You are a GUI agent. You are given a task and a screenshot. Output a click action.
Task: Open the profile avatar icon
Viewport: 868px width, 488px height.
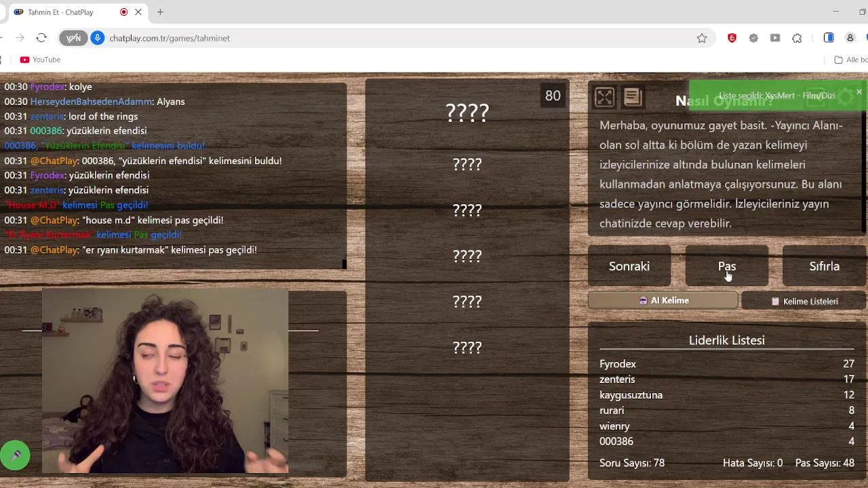pyautogui.click(x=850, y=38)
